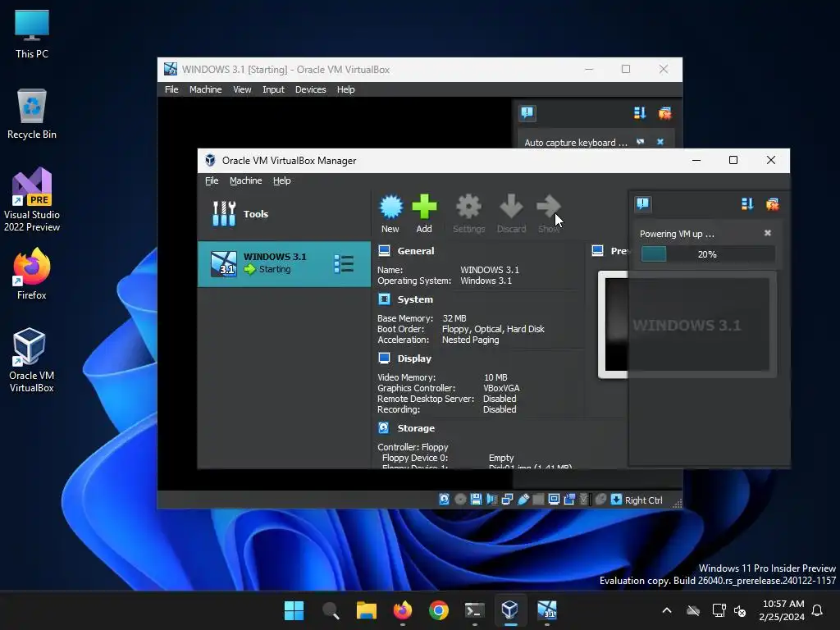Click Graphics Controller VBoxVGA value
The height and width of the screenshot is (630, 840).
coord(501,388)
